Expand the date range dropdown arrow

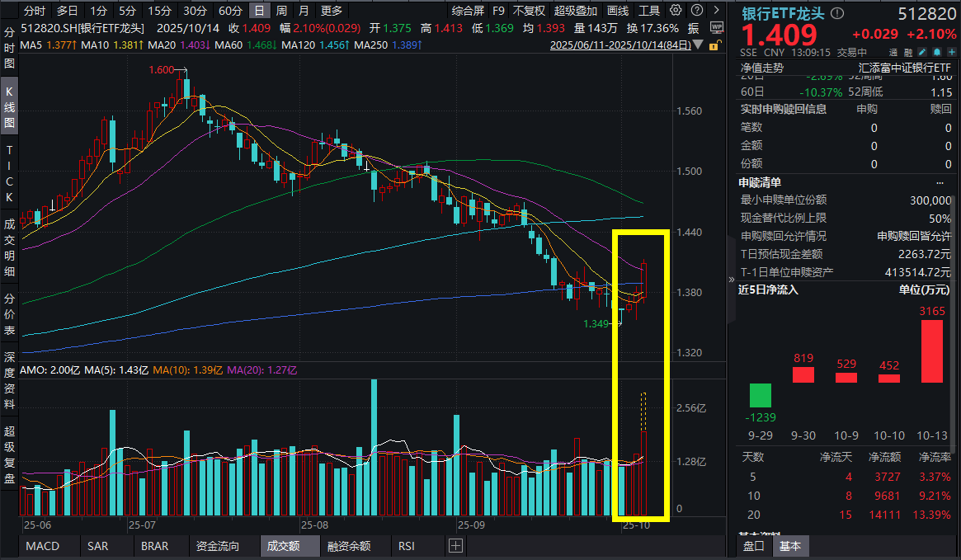pyautogui.click(x=698, y=45)
